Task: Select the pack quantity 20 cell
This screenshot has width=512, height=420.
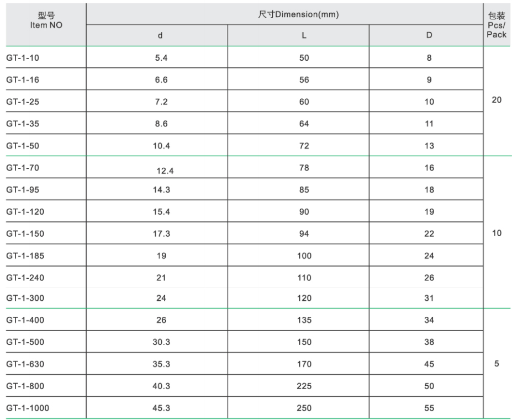Action: 497,100
